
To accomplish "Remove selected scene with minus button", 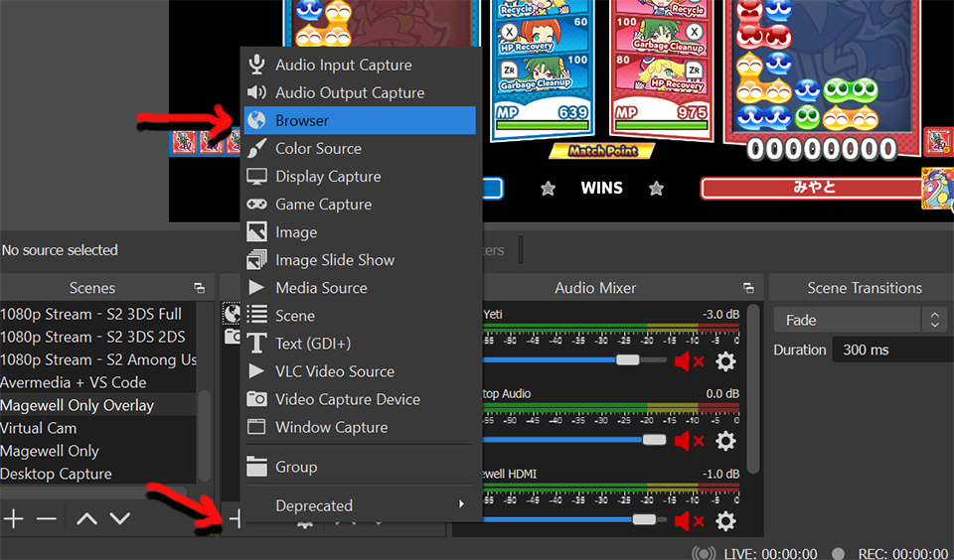I will [47, 518].
